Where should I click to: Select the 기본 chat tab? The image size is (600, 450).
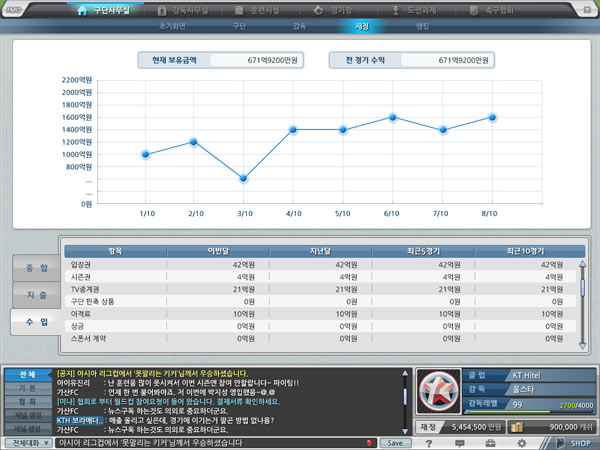28,388
